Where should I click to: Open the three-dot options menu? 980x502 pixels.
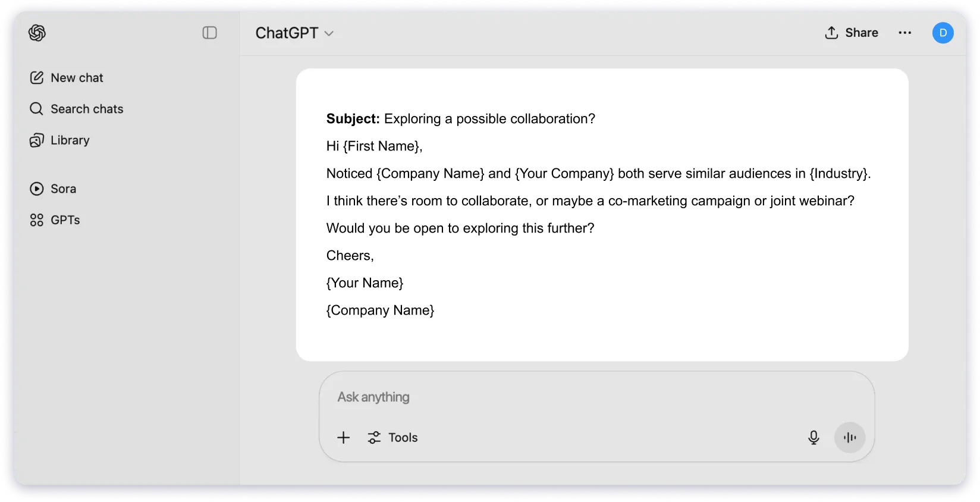point(904,33)
